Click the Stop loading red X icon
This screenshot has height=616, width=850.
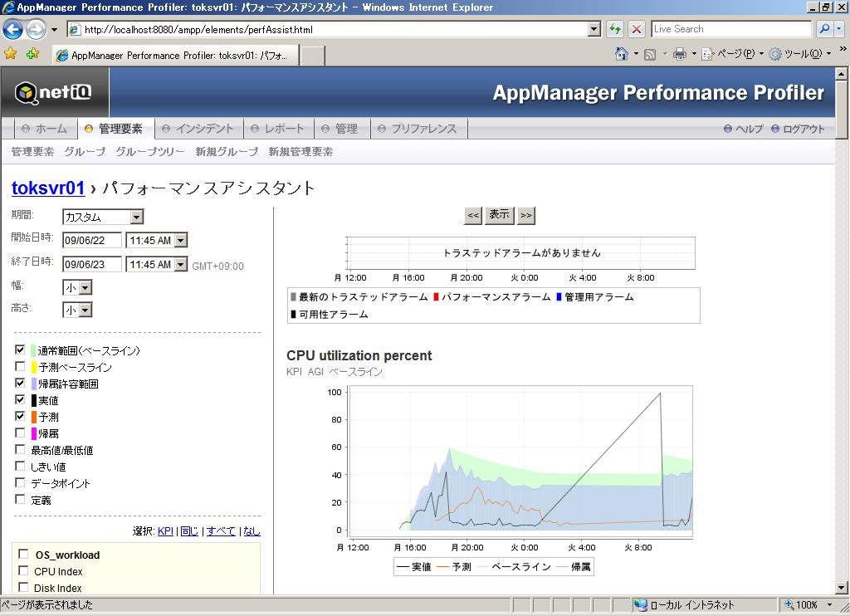637,29
